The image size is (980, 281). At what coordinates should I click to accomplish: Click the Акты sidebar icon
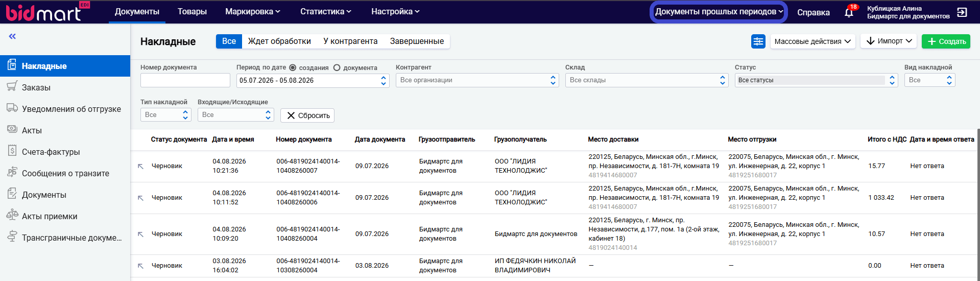[x=12, y=129]
